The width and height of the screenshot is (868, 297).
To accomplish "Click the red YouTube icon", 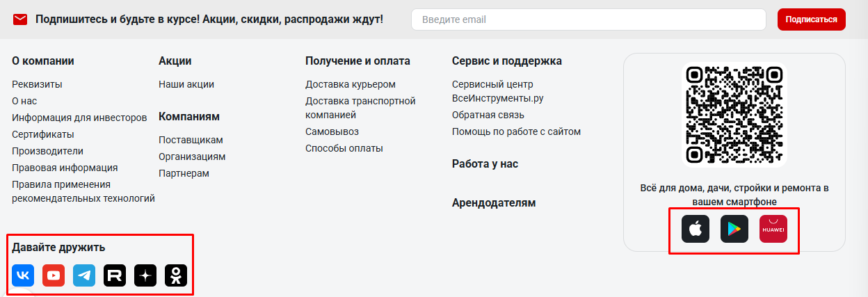I will pyautogui.click(x=54, y=275).
